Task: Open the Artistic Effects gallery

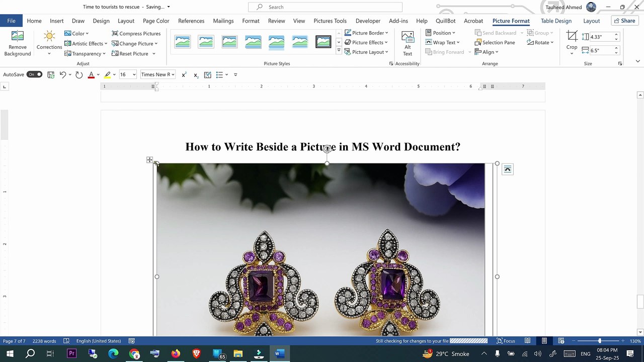Action: pyautogui.click(x=86, y=43)
